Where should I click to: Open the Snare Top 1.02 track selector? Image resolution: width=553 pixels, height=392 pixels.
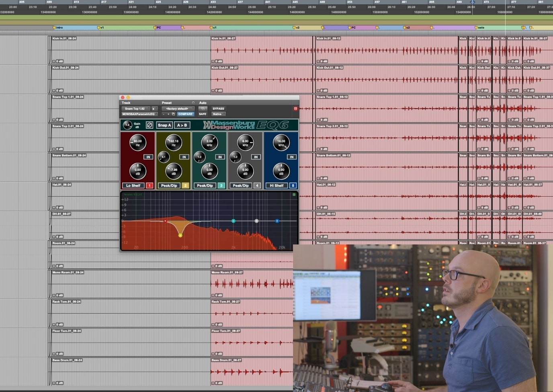(136, 109)
